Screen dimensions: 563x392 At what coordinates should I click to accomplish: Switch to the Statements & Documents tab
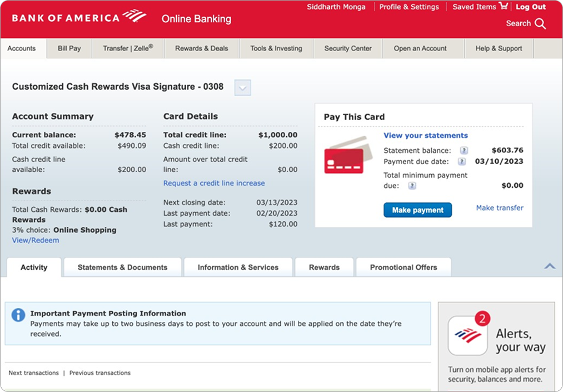coord(122,267)
